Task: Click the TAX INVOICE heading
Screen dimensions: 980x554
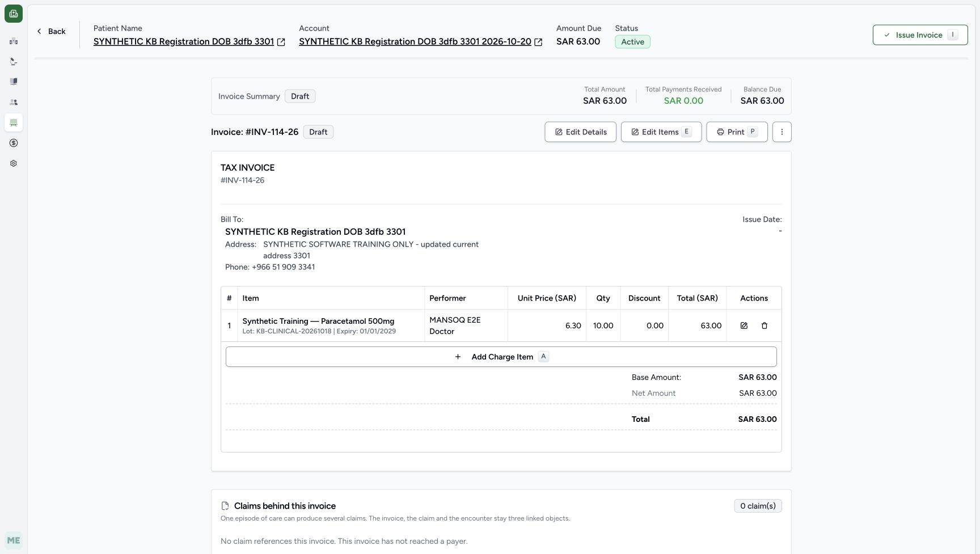Action: pyautogui.click(x=247, y=168)
